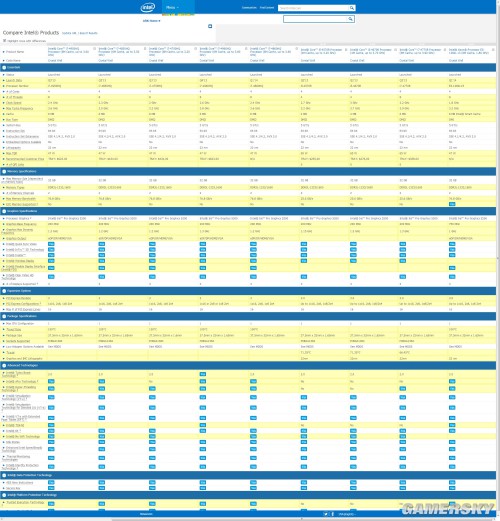
Task: Collapse the Advanced Technologies section header
Action: point(248,365)
